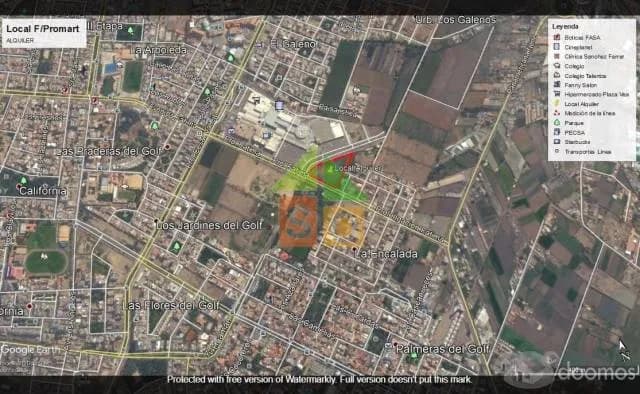Viewport: 640px width, 394px height.
Task: Click the Cineplanet placemark on the mall
Action: pyautogui.click(x=279, y=106)
